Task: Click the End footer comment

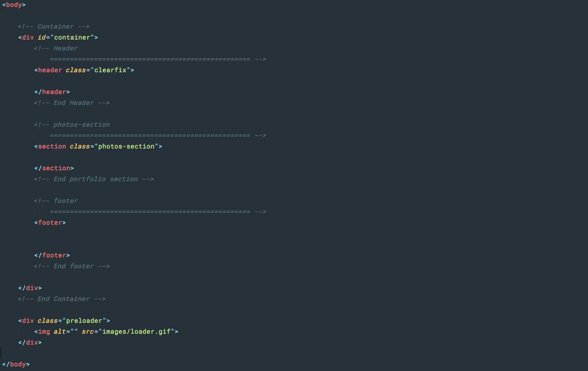Action: pyautogui.click(x=72, y=266)
